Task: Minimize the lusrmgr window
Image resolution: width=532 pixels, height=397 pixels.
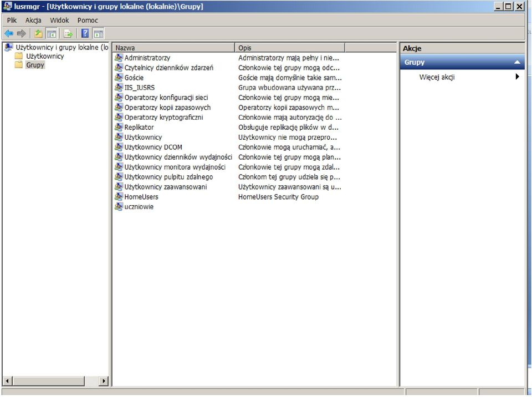Action: tap(498, 6)
